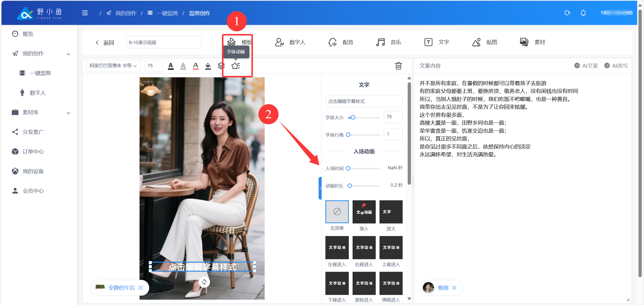
Task: Click the fill bucket background icon
Action: point(208,66)
